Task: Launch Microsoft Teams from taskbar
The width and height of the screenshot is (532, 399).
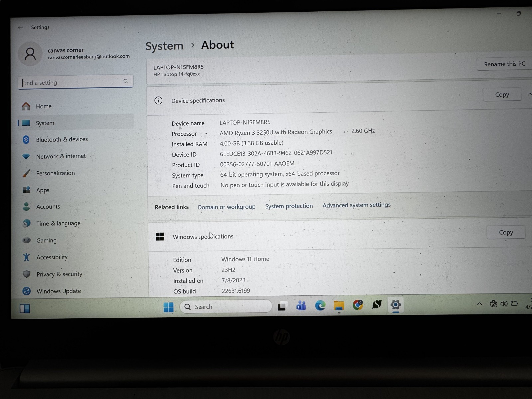Action: pos(301,305)
